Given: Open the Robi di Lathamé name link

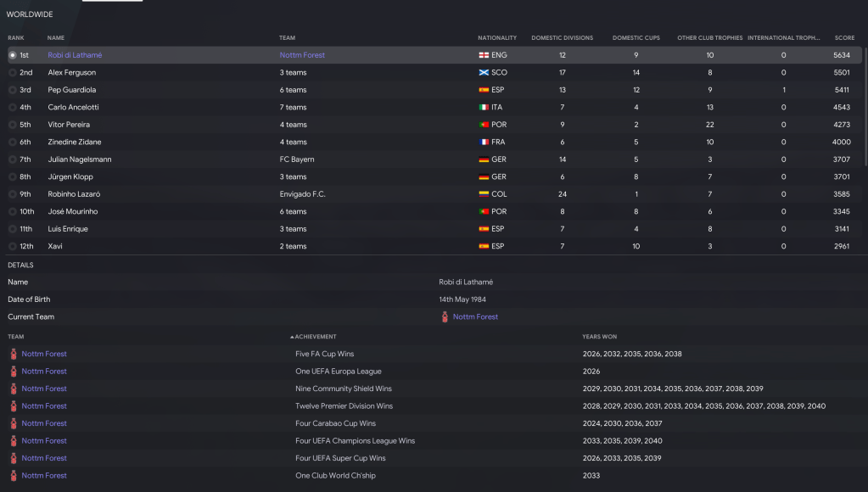Looking at the screenshot, I should tap(75, 55).
